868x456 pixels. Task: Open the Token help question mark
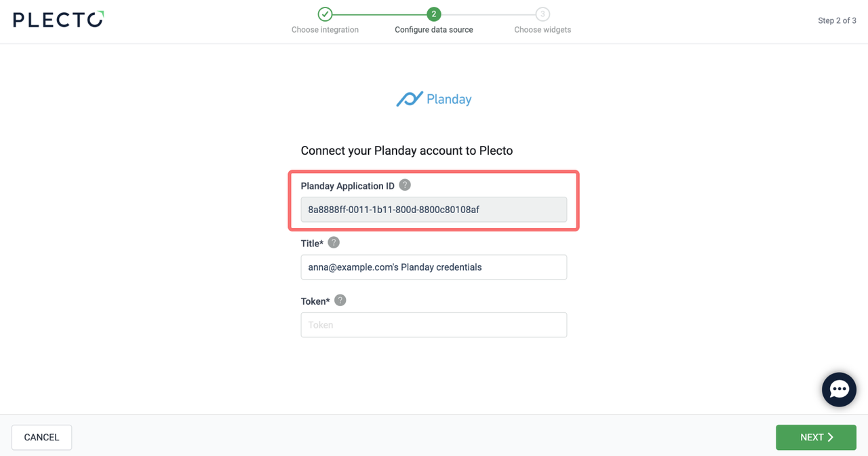point(340,301)
